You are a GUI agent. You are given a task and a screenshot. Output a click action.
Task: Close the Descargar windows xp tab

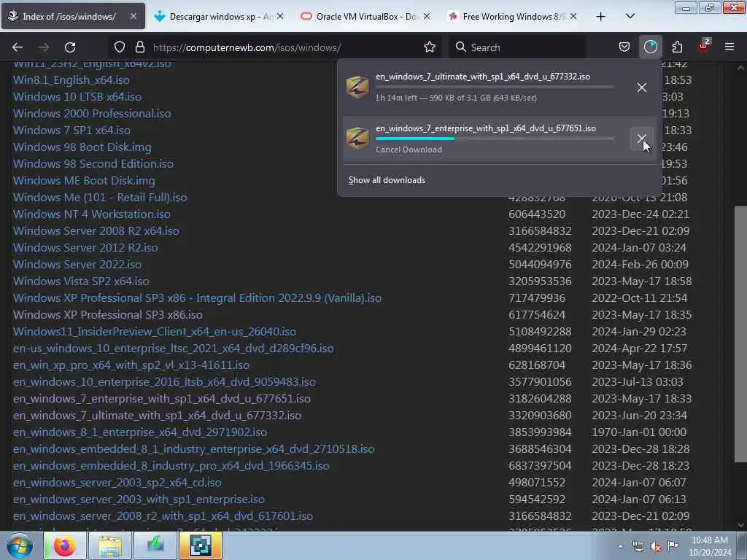click(280, 16)
